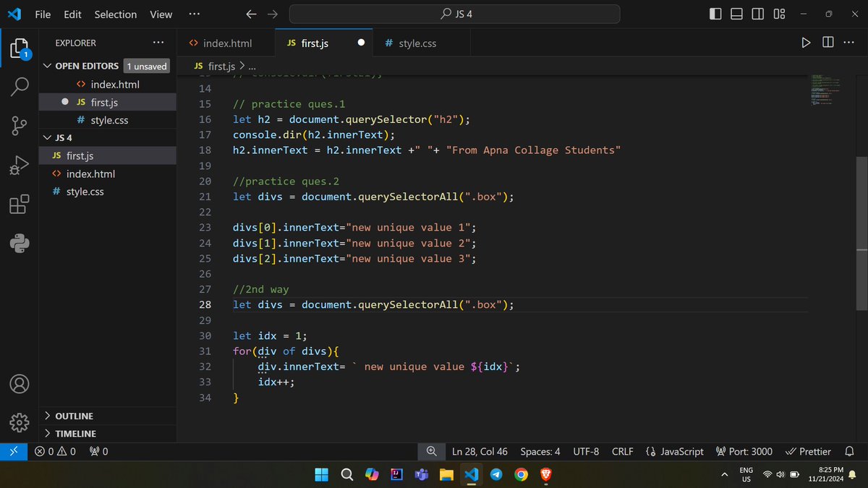Change indentation via Spaces: 4
Viewport: 868px width, 488px height.
540,451
